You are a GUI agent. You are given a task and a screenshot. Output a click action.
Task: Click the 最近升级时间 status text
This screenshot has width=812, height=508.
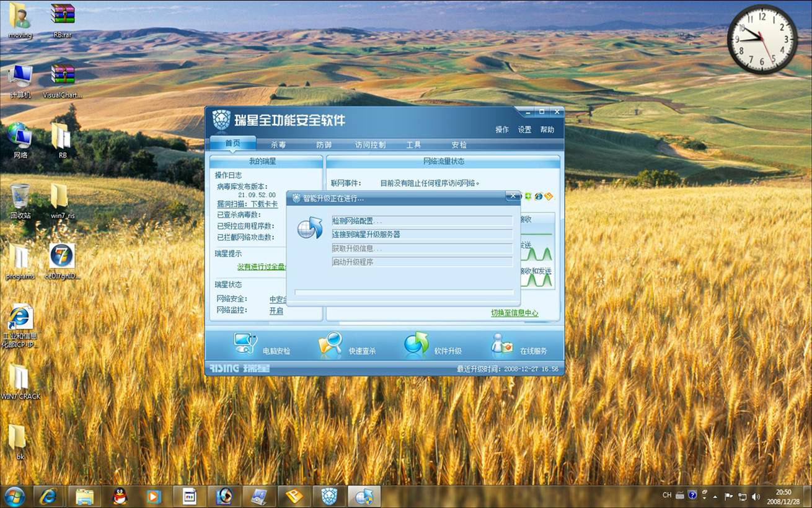click(508, 369)
